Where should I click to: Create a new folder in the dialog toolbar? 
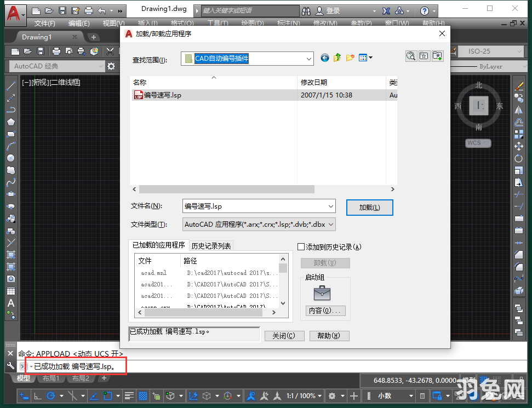(x=350, y=57)
